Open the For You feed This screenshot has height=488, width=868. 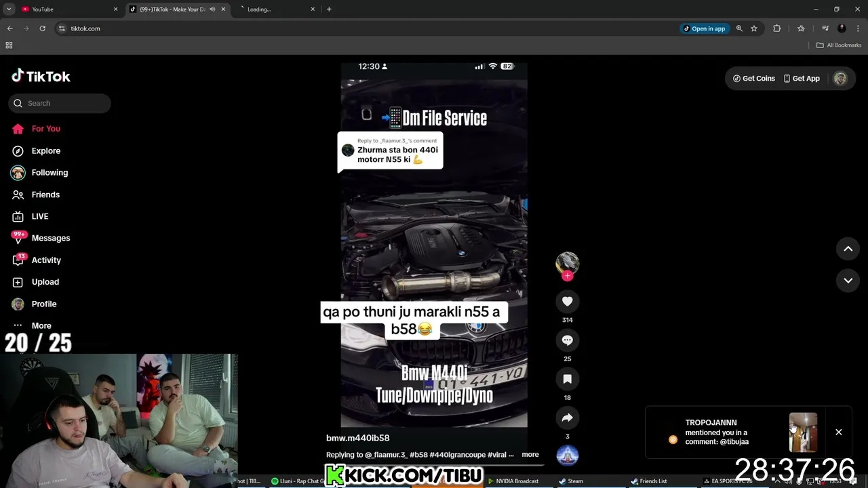coord(36,129)
